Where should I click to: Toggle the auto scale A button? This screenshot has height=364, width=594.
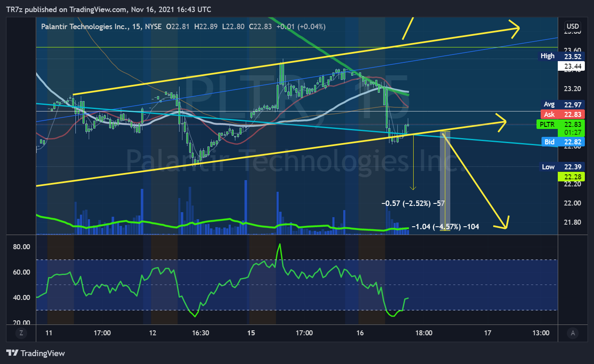[x=573, y=333]
